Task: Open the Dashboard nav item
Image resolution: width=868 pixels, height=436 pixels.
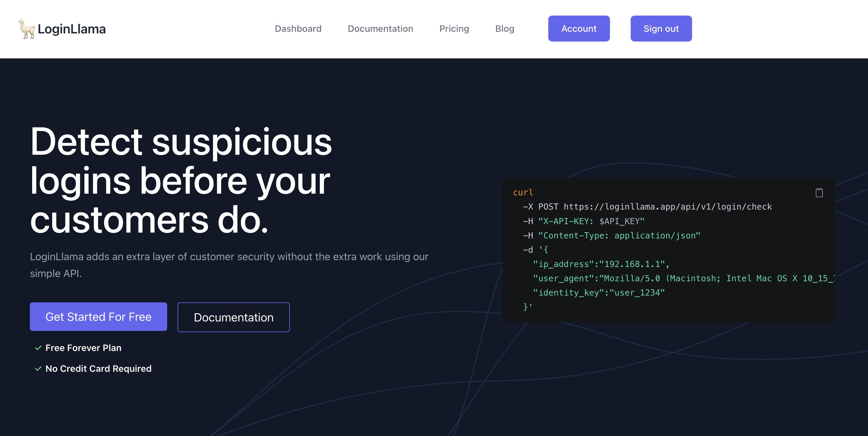Action: (x=298, y=29)
